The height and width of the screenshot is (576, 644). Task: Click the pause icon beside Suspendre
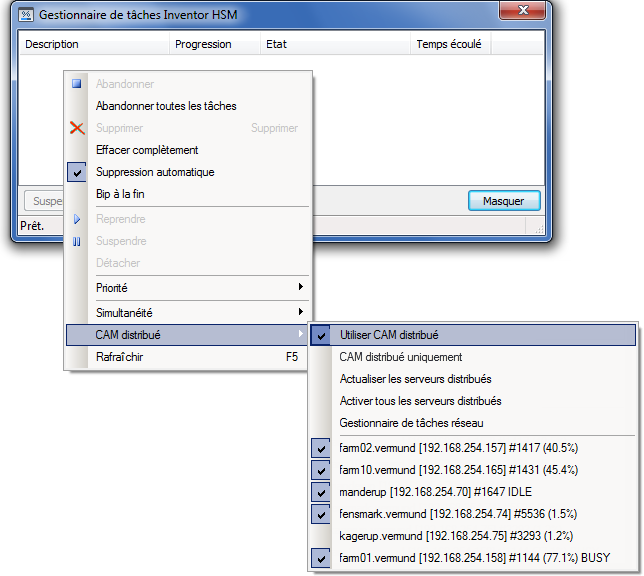tap(76, 242)
